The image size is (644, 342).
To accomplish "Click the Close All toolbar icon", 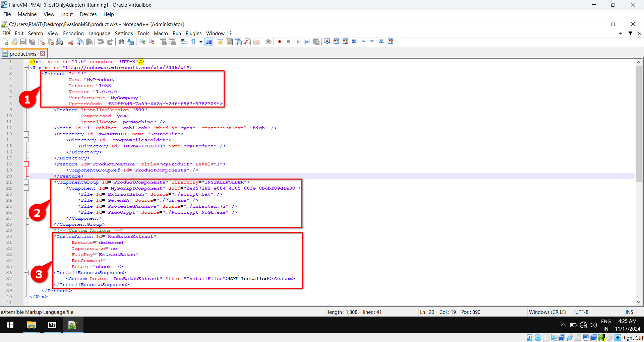I will click(x=51, y=42).
